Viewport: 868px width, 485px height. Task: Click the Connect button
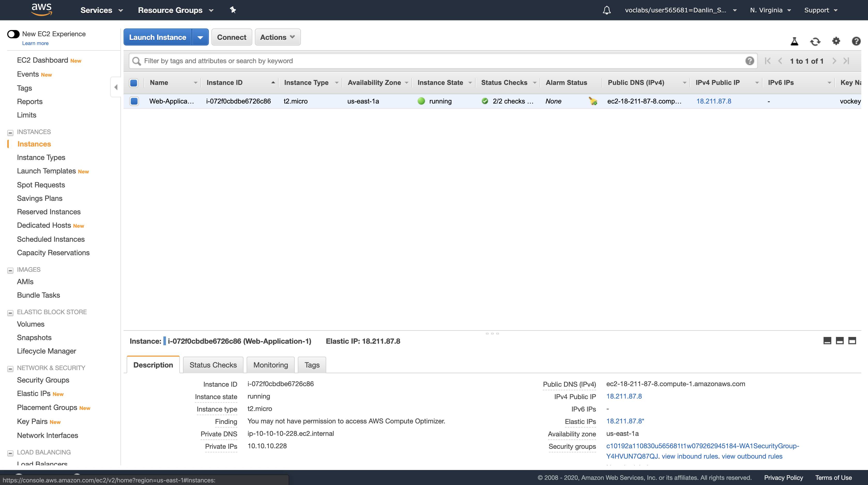click(232, 37)
